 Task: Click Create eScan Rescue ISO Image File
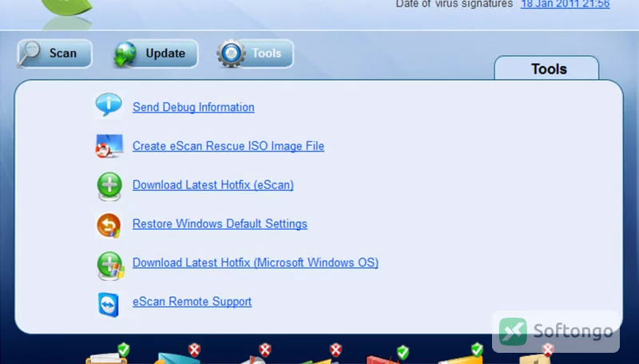228,146
